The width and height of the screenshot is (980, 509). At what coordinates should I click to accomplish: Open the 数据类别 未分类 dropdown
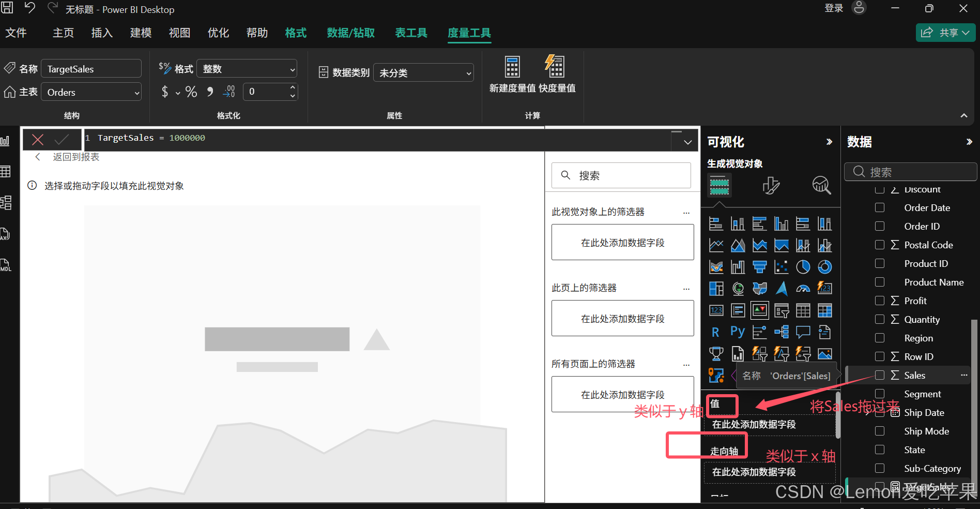(423, 73)
